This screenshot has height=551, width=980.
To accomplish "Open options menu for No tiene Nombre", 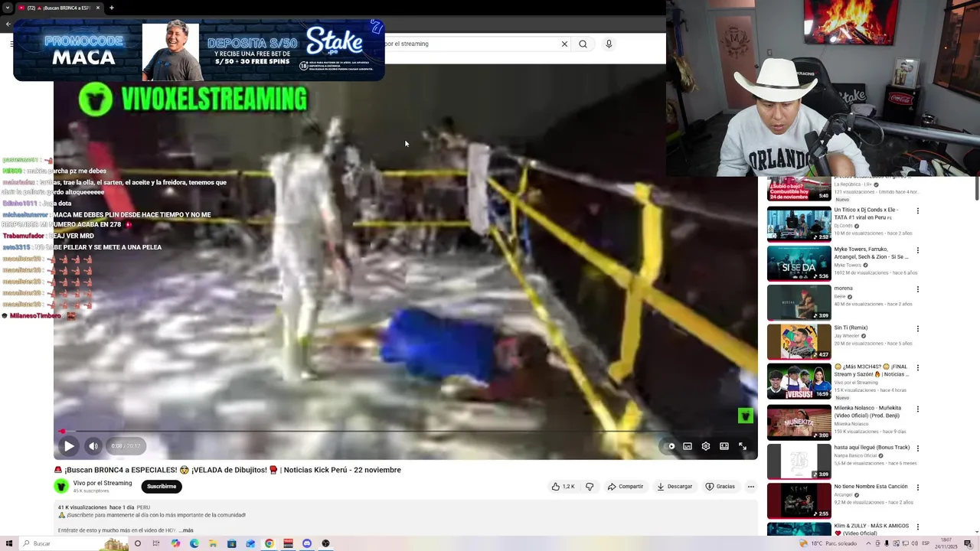I will point(917,487).
